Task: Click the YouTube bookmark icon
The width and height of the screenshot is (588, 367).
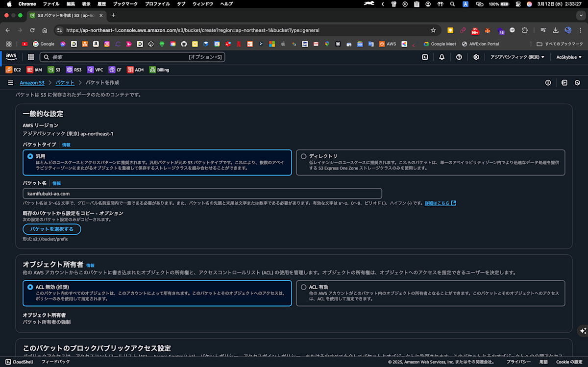Action: (24, 44)
